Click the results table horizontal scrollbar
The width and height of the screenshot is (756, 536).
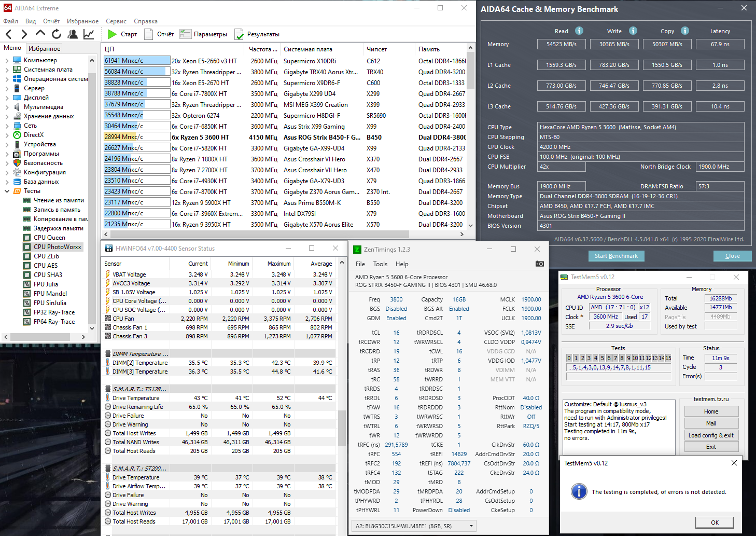(x=284, y=235)
